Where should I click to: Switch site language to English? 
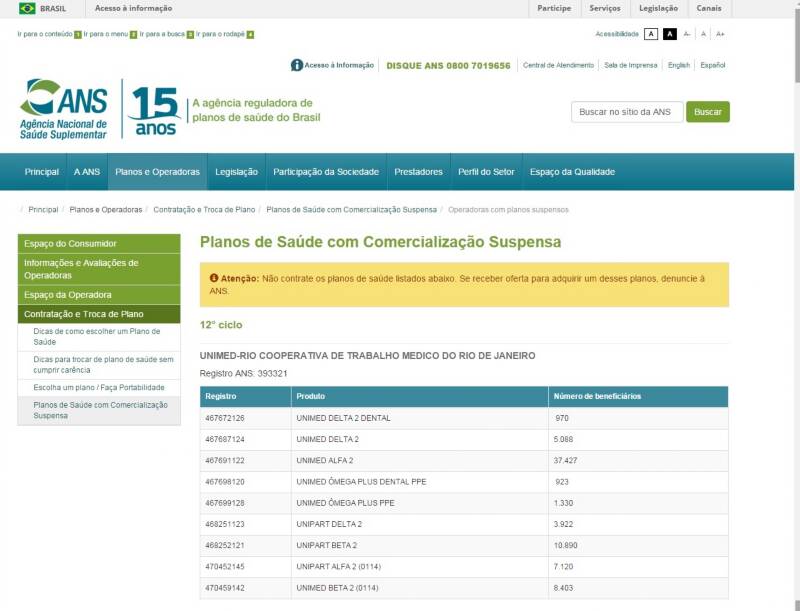tap(679, 65)
